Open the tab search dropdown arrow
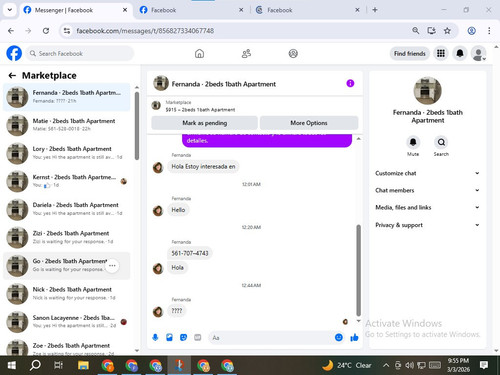 point(10,10)
